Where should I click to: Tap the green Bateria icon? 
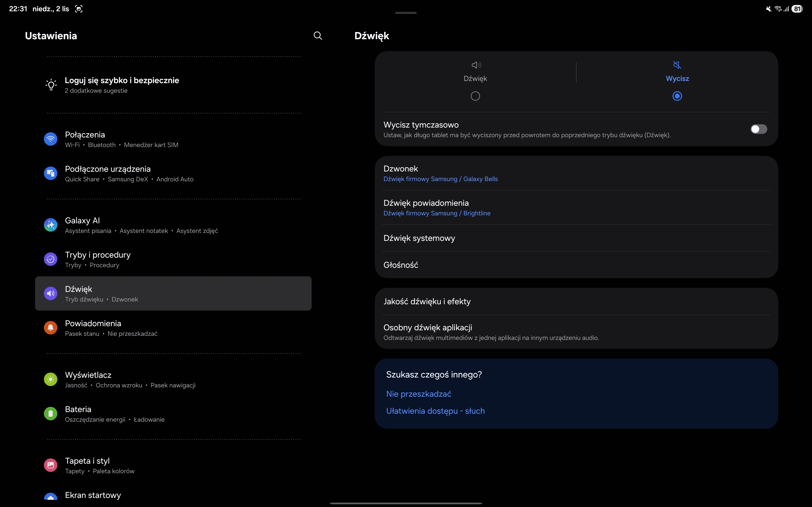51,414
